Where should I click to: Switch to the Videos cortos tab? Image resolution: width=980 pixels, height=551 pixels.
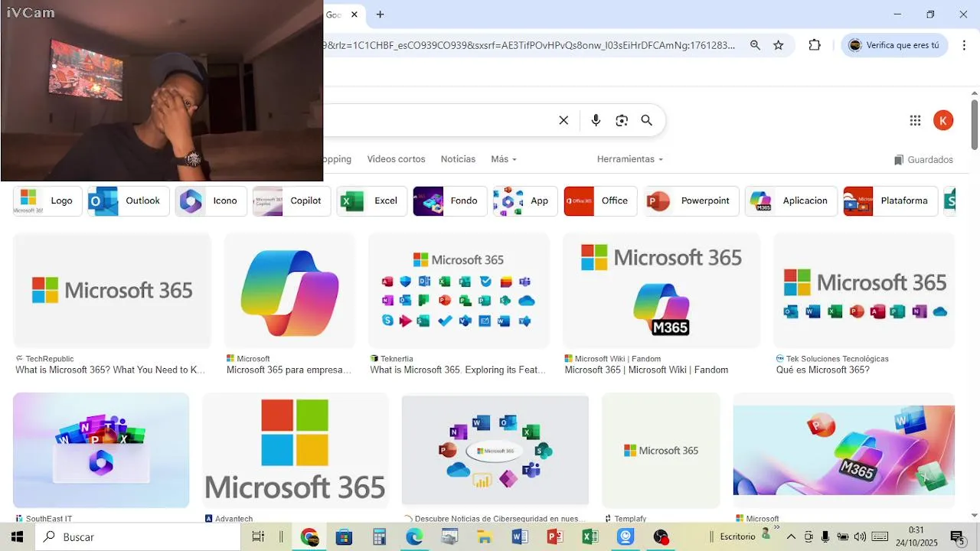396,159
